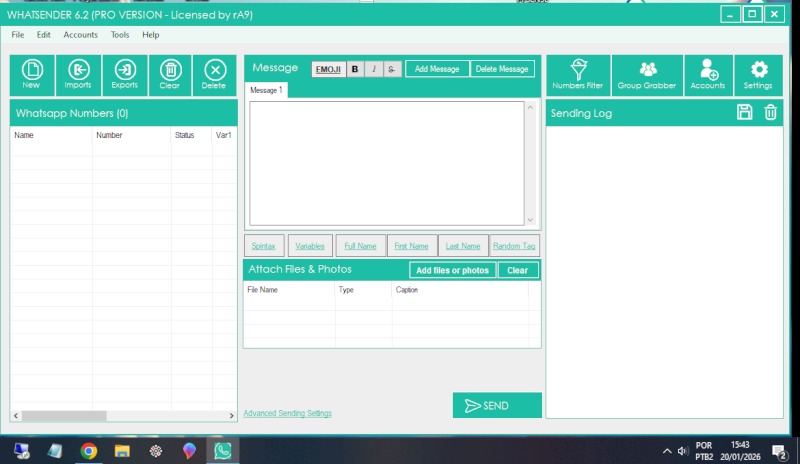
Task: Click message box scroll up arrow
Action: click(x=530, y=108)
